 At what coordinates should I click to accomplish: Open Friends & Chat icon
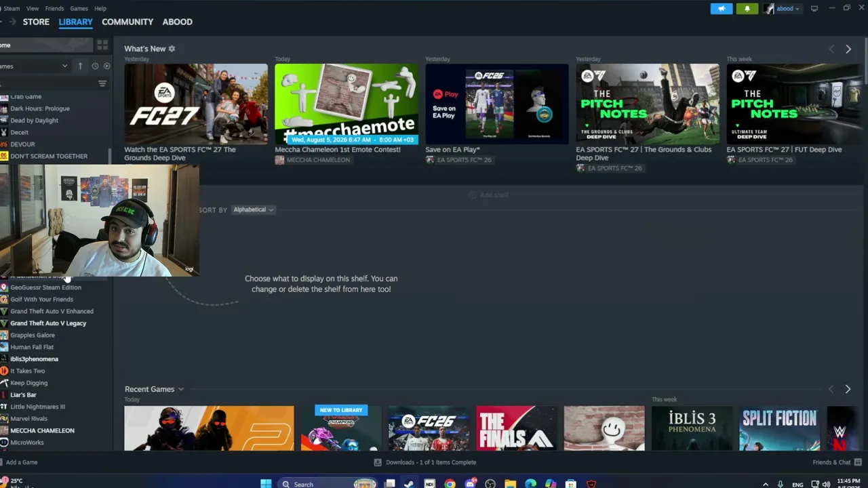[858, 462]
